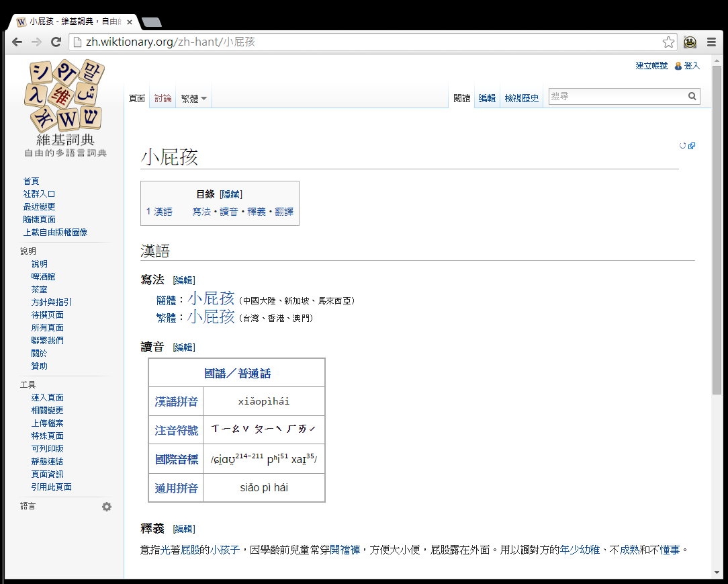The image size is (728, 584).
Task: Click 國際音標 row header
Action: (177, 460)
